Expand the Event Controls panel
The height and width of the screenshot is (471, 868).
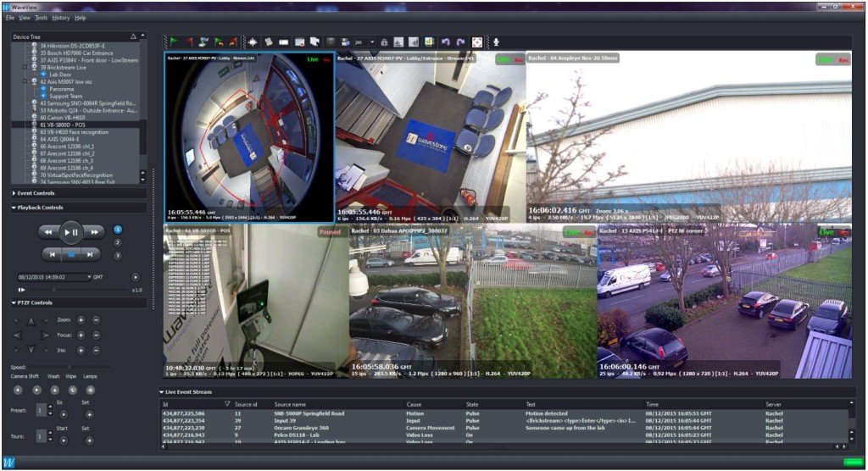point(34,194)
